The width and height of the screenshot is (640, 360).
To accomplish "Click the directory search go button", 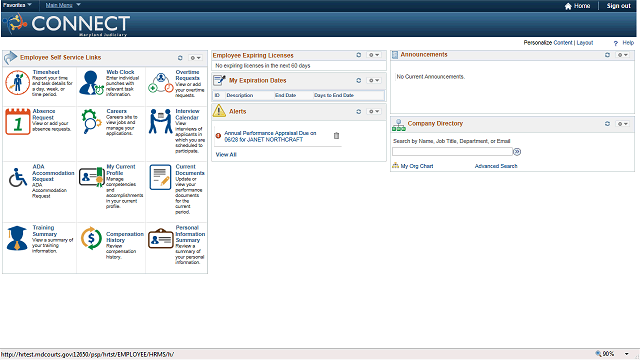I will 517,152.
